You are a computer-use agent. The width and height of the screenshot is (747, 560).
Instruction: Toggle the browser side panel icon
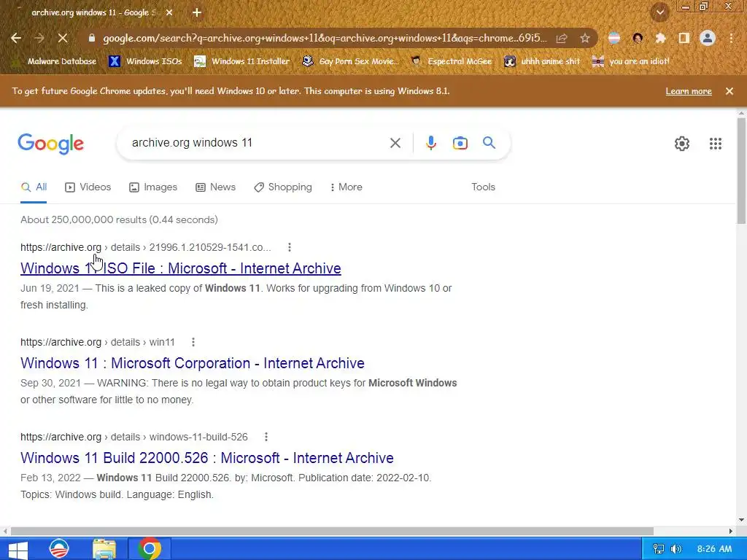tap(684, 38)
